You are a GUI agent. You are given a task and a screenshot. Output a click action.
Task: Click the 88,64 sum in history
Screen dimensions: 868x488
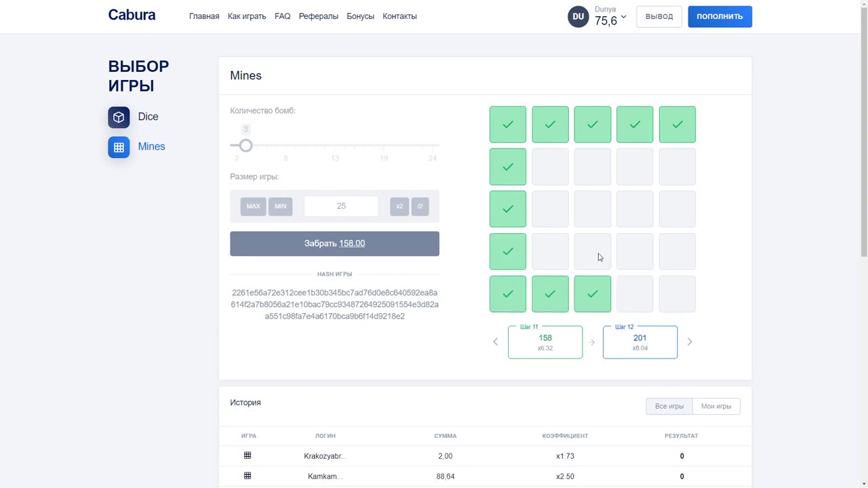pos(446,476)
